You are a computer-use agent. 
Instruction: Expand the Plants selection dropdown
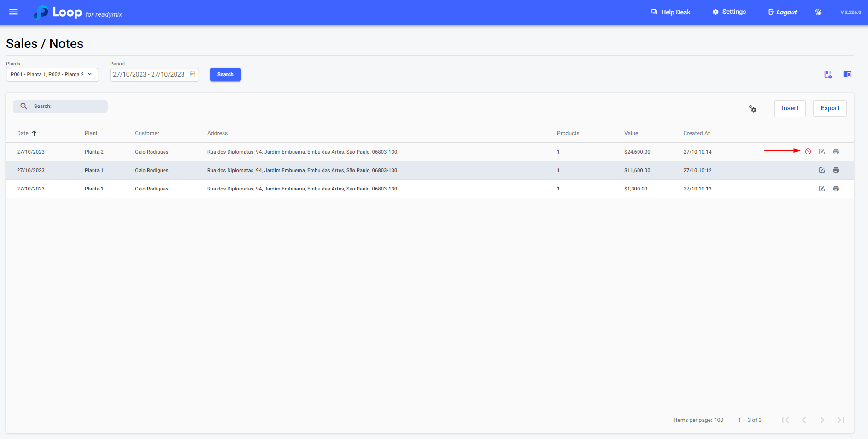tap(52, 74)
